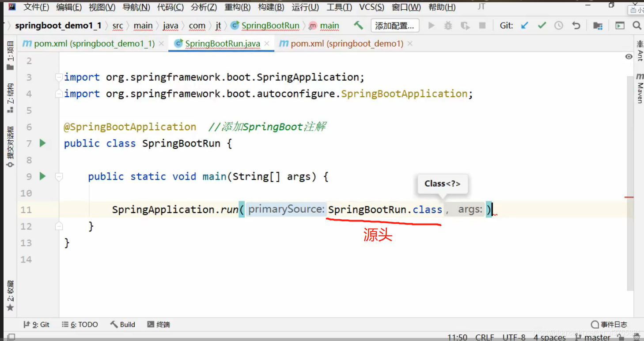Close the SpringBootRun.java tab

(268, 44)
